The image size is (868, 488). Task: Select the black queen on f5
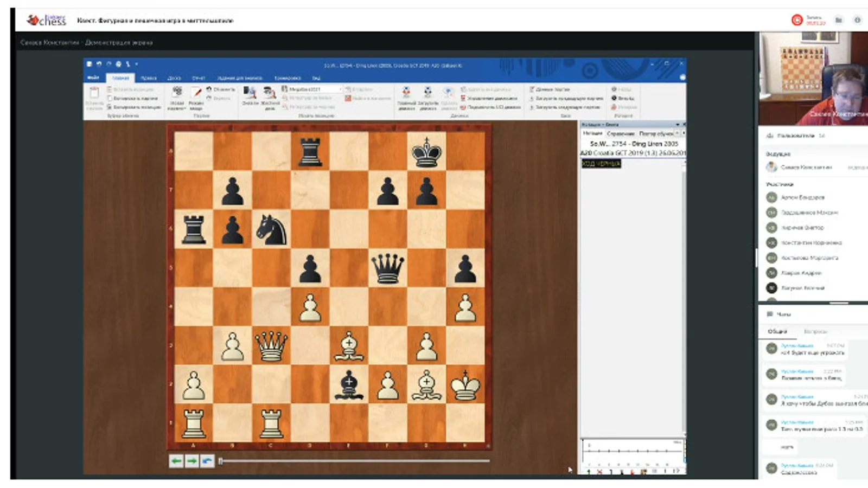pyautogui.click(x=387, y=268)
